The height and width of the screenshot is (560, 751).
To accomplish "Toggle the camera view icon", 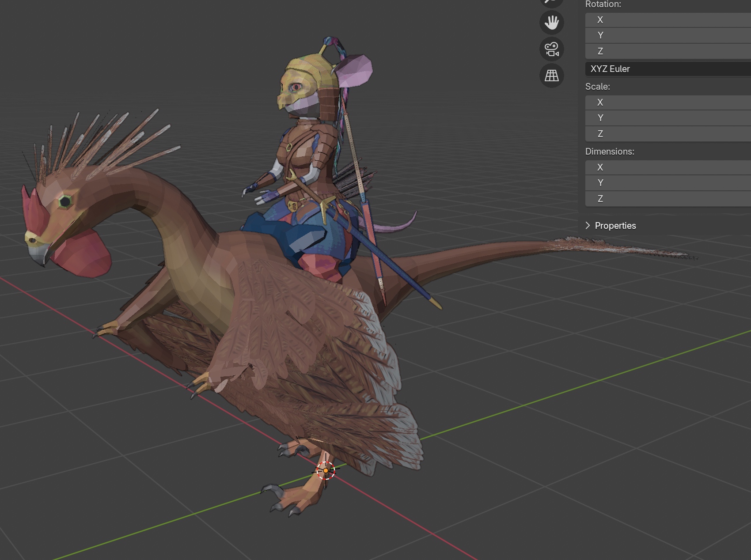I will coord(551,49).
